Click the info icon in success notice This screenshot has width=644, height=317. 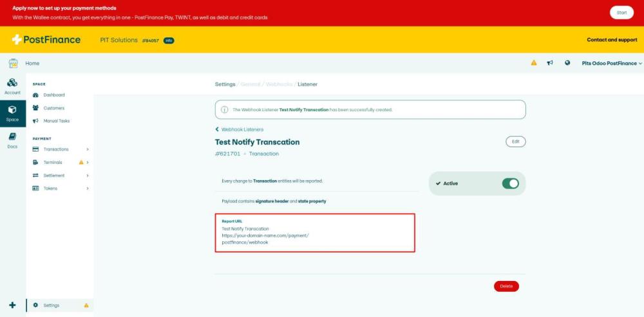(x=225, y=109)
